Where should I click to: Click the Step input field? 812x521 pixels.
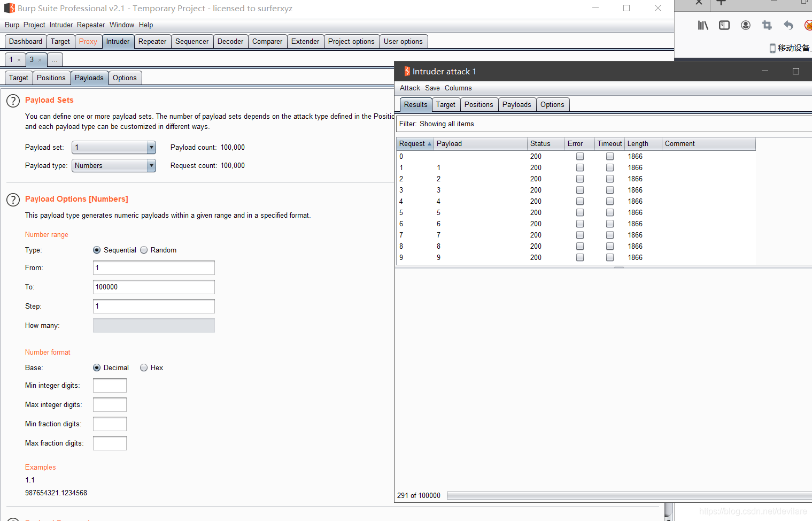click(x=154, y=307)
